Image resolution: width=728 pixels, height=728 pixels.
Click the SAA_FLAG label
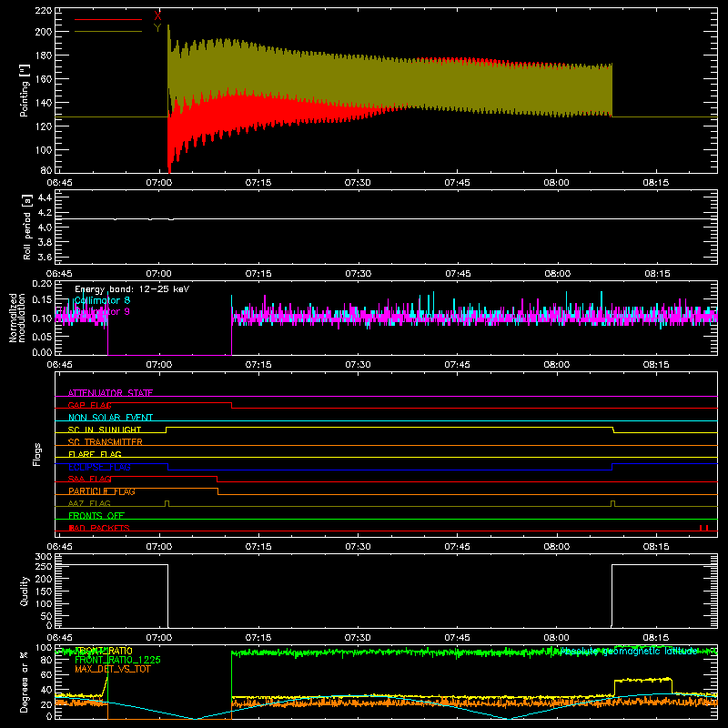[89, 479]
